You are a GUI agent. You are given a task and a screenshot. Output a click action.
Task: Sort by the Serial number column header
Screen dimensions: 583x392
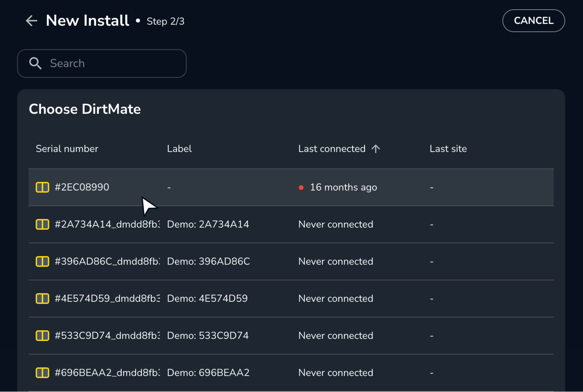coord(67,148)
